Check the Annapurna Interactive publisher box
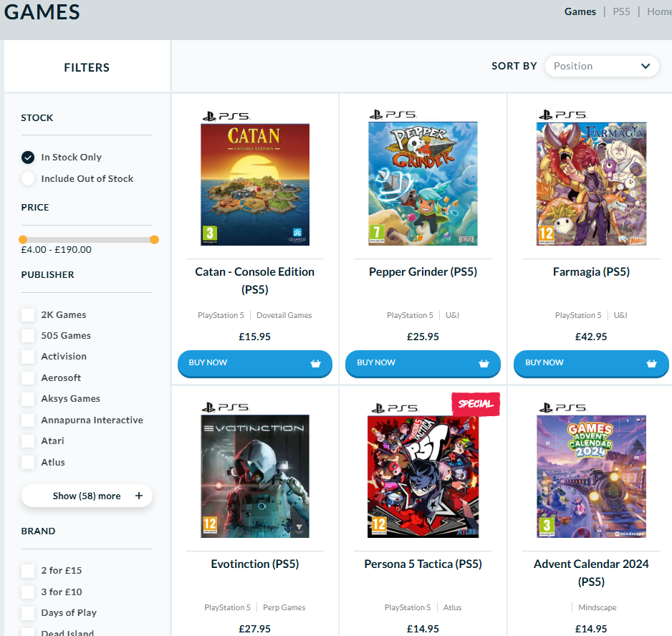 pos(28,420)
